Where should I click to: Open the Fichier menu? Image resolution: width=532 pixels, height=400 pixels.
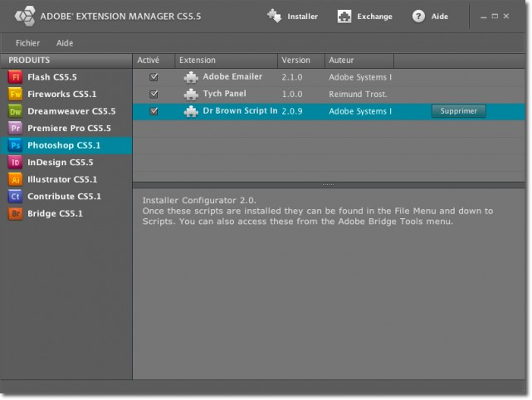[27, 43]
